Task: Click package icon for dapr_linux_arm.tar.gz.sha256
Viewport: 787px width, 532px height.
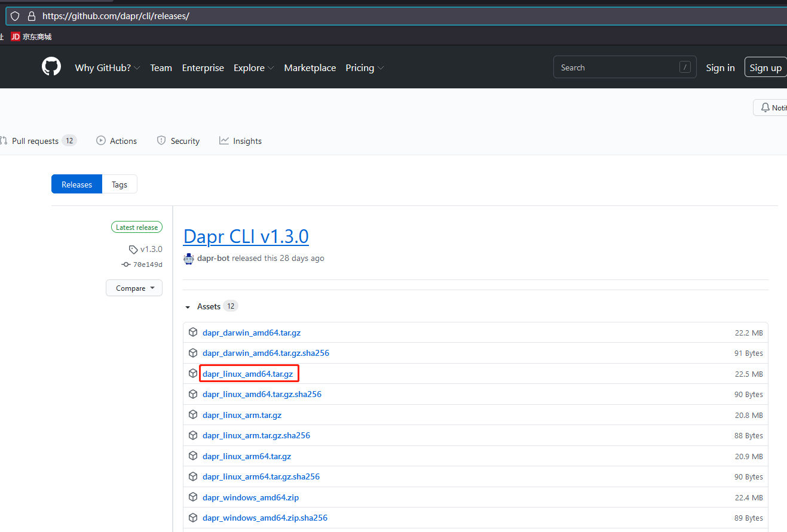Action: pyautogui.click(x=193, y=435)
